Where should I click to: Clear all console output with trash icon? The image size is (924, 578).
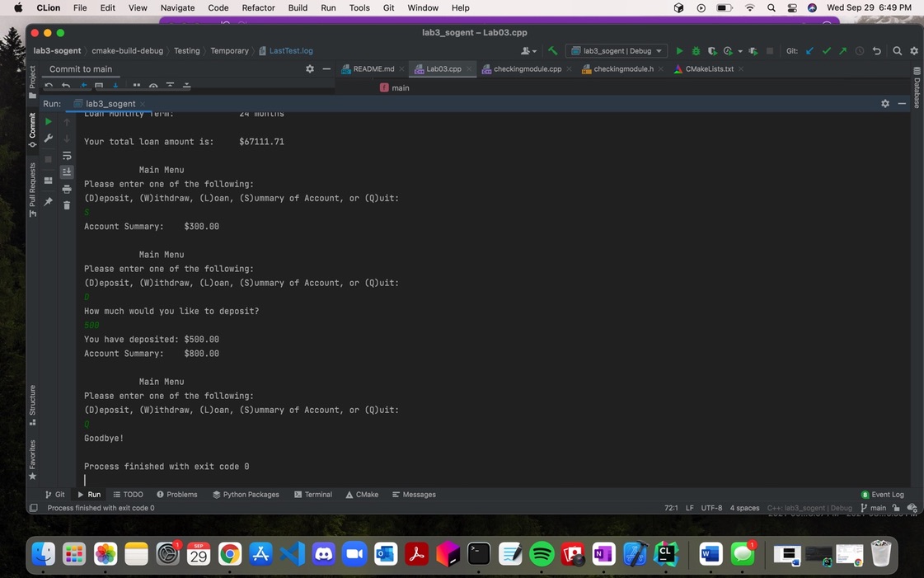coord(67,205)
